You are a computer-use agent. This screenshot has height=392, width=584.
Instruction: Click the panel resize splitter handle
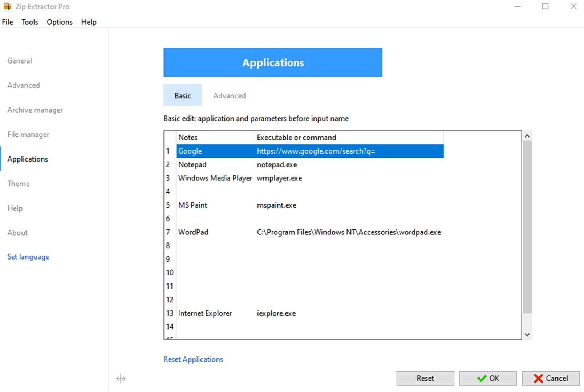121,379
